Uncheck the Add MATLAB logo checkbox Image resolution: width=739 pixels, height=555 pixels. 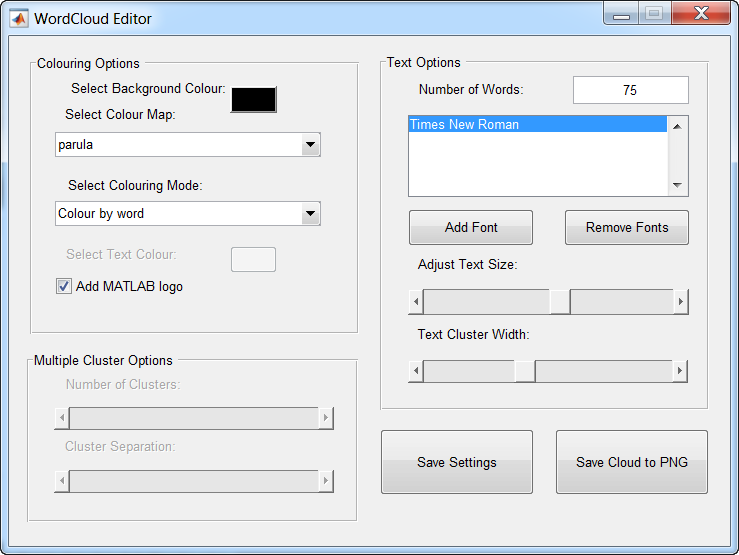coord(65,287)
